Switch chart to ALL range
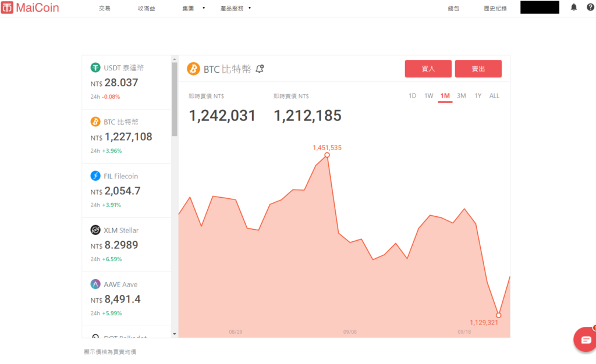This screenshot has width=596, height=364. 494,96
